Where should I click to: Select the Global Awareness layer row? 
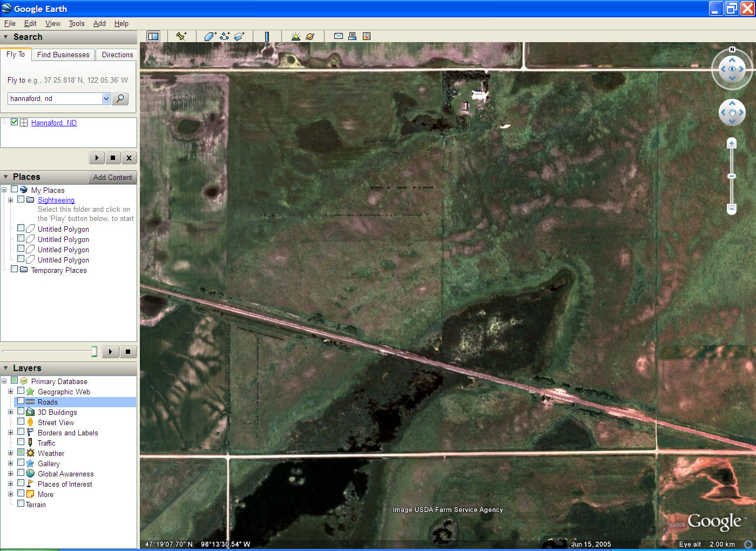pyautogui.click(x=65, y=474)
